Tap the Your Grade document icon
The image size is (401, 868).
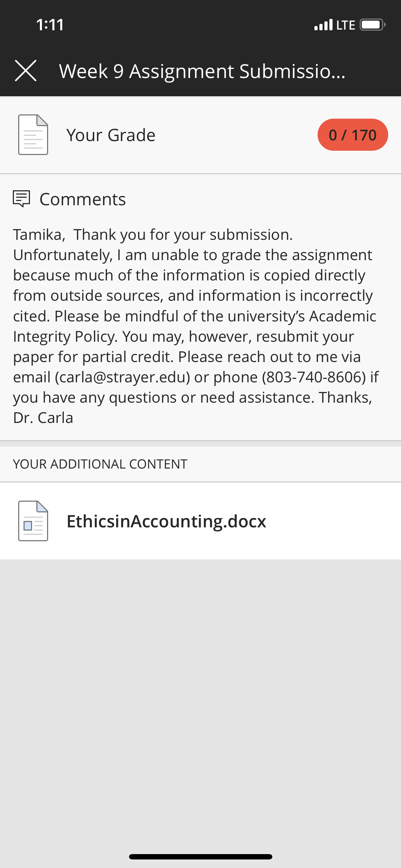[33, 135]
